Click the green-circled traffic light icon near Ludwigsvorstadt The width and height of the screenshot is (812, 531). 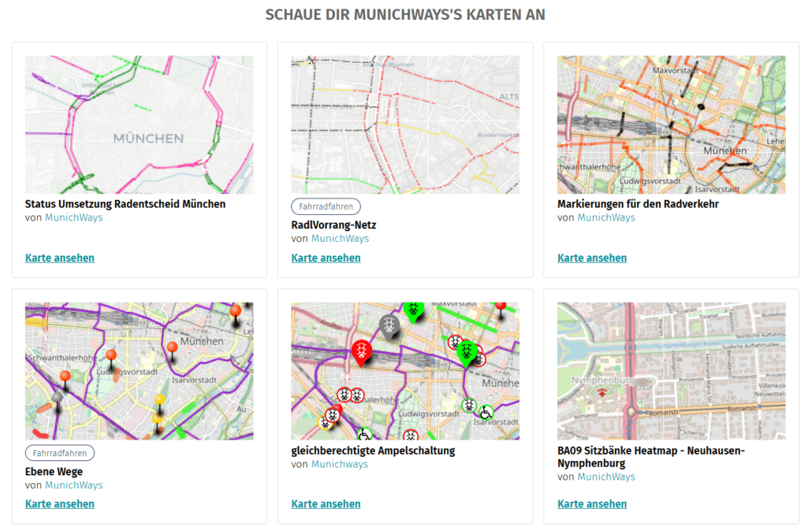pyautogui.click(x=469, y=406)
